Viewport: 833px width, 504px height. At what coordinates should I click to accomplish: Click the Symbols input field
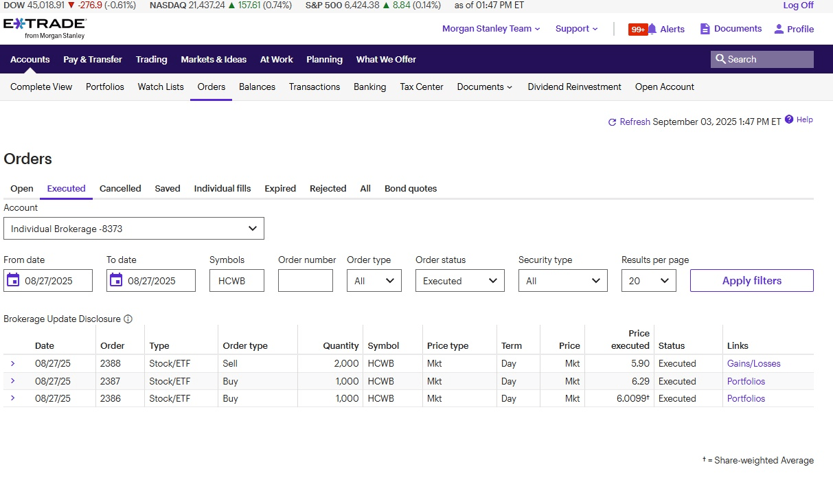pos(236,281)
